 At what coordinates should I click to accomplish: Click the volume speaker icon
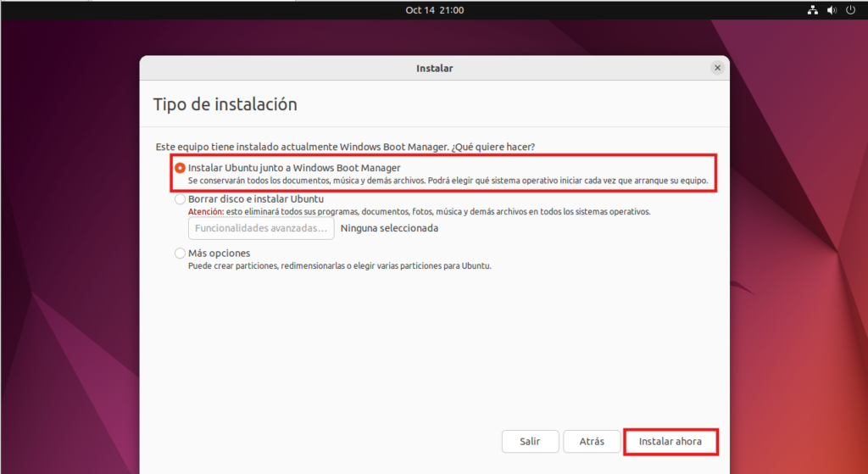832,10
